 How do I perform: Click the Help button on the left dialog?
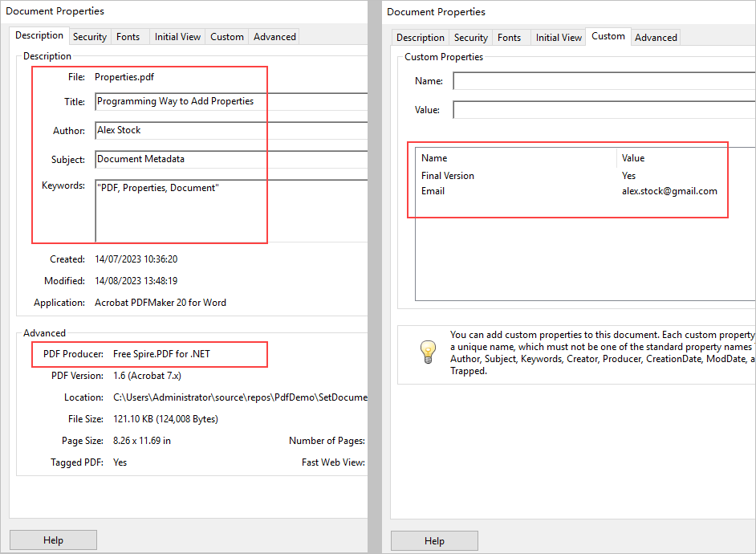53,540
